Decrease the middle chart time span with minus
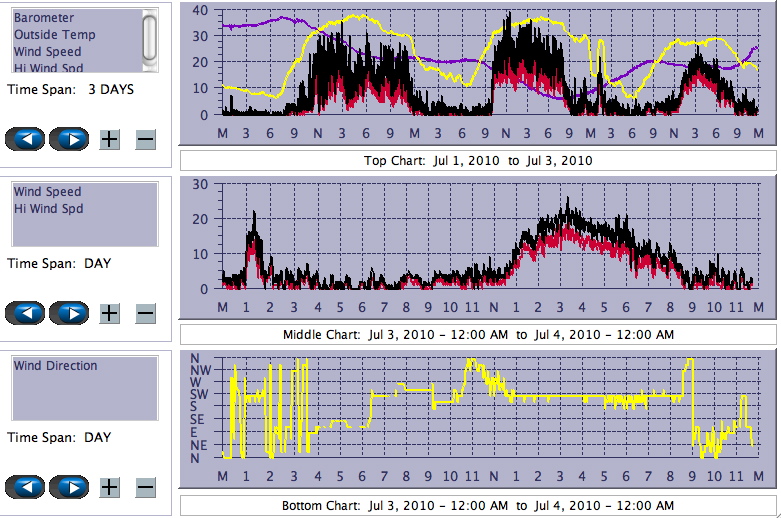The height and width of the screenshot is (518, 781). coord(145,313)
